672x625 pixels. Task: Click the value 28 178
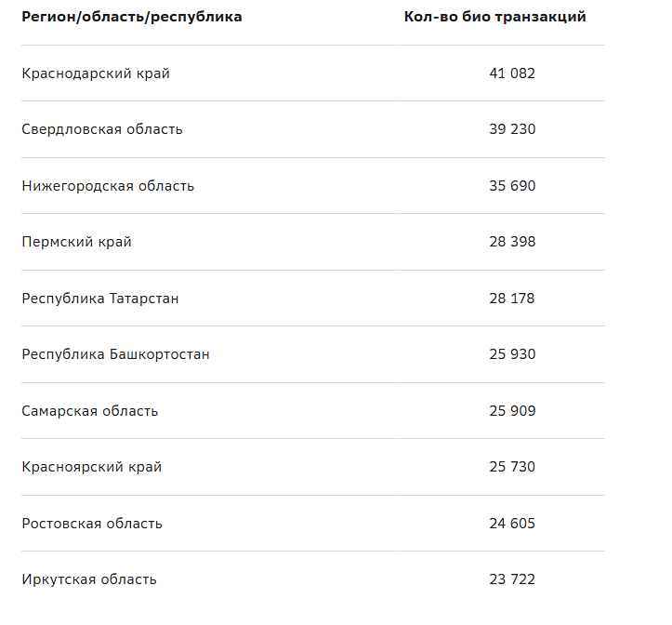coord(512,299)
